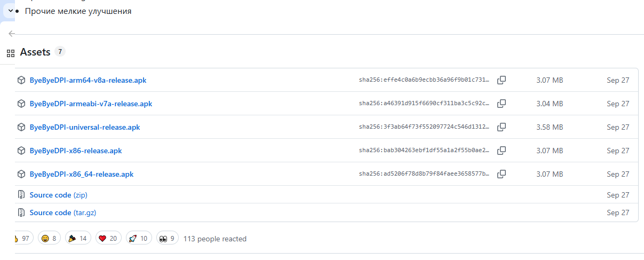Copy SHA256 hash of x86_64 APK

(x=502, y=174)
